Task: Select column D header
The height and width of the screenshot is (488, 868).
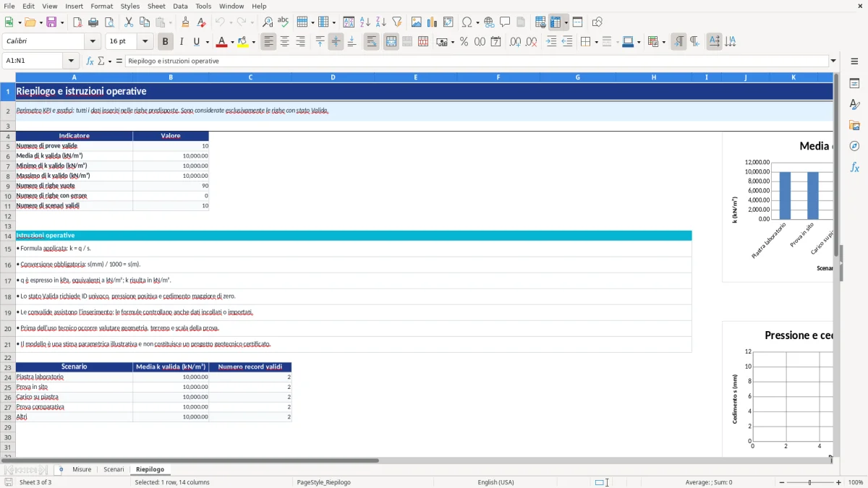Action: pos(333,77)
